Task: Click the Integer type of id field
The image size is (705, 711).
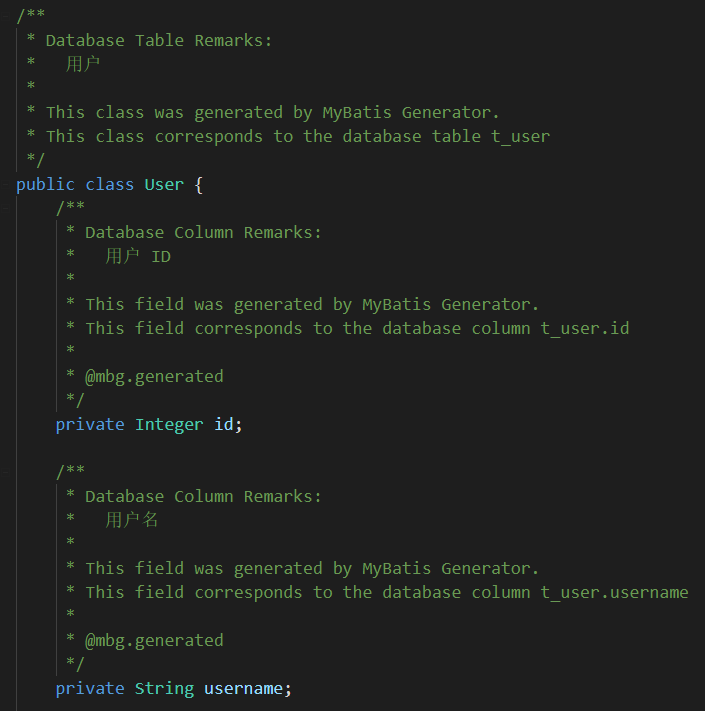Action: pos(169,424)
